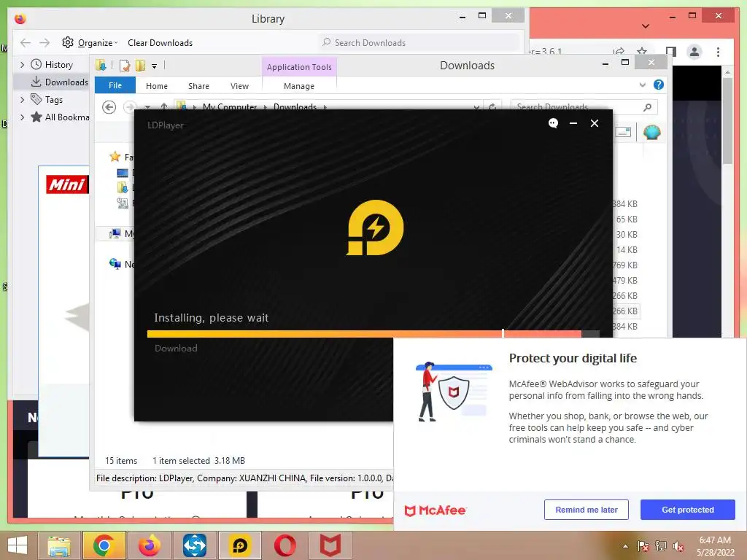
Task: Click My Computer in the address breadcrumb
Action: [x=230, y=106]
